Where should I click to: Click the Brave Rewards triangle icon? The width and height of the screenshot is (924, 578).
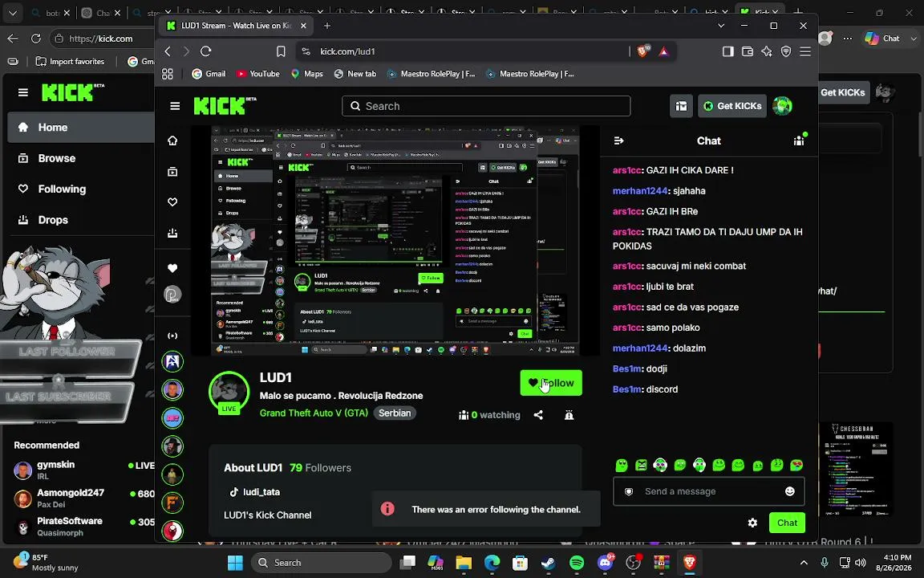pos(664,52)
